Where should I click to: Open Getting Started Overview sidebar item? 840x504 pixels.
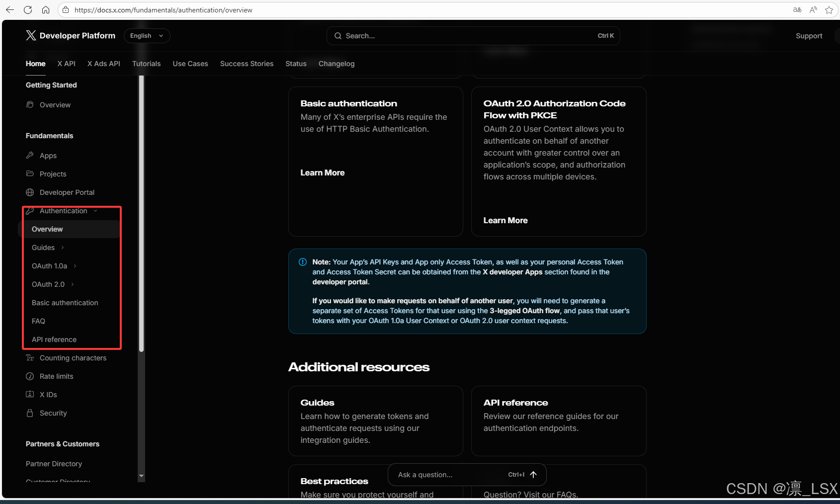(55, 105)
